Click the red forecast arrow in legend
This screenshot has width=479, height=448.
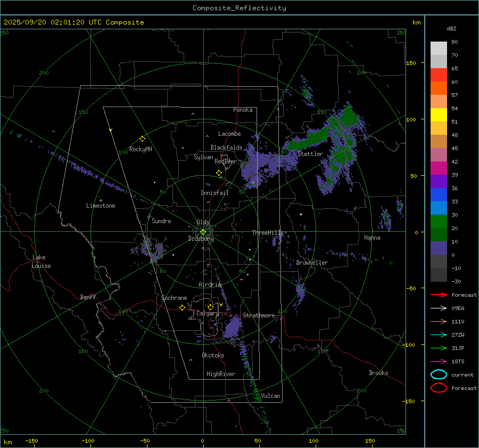[x=439, y=295]
